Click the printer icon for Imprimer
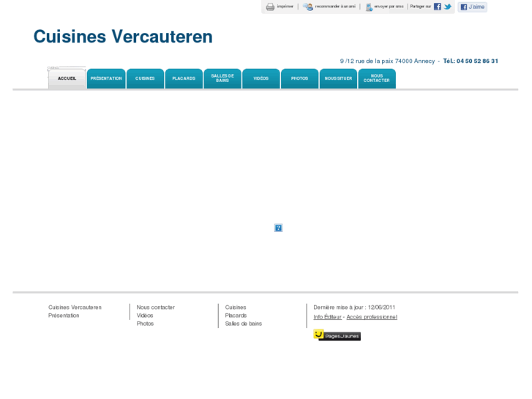532x399 pixels. (x=270, y=7)
